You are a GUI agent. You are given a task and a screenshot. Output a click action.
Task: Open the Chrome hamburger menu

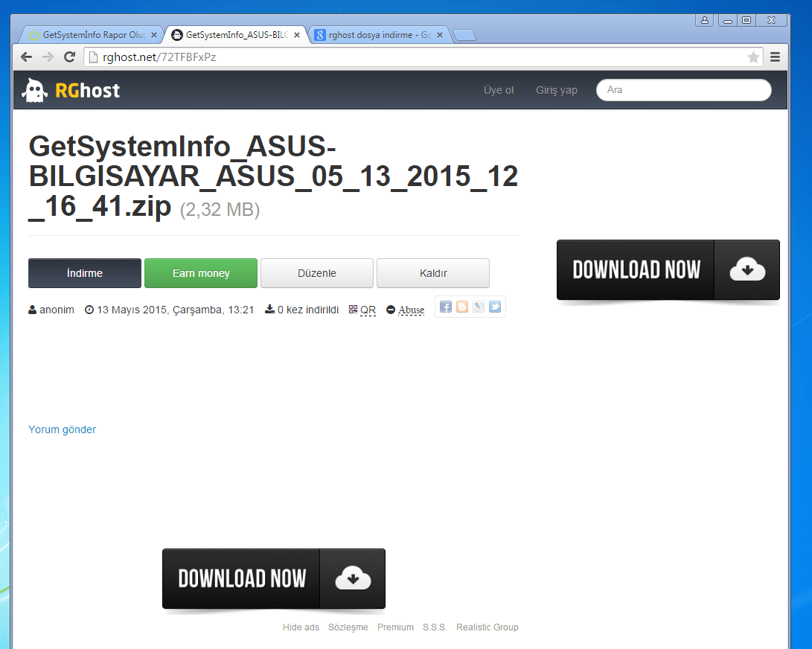(776, 57)
